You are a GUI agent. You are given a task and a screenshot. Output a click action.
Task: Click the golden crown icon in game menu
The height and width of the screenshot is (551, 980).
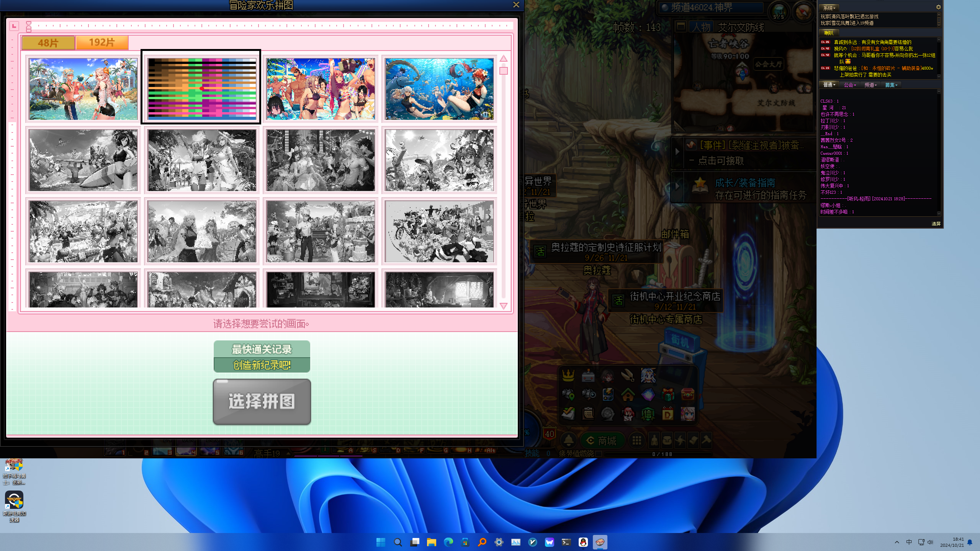tap(568, 376)
